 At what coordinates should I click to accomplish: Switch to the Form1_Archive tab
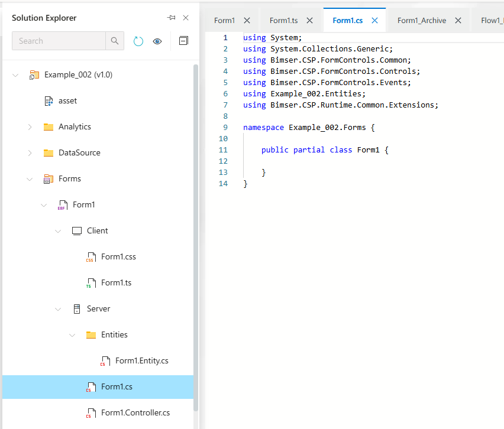pos(422,21)
